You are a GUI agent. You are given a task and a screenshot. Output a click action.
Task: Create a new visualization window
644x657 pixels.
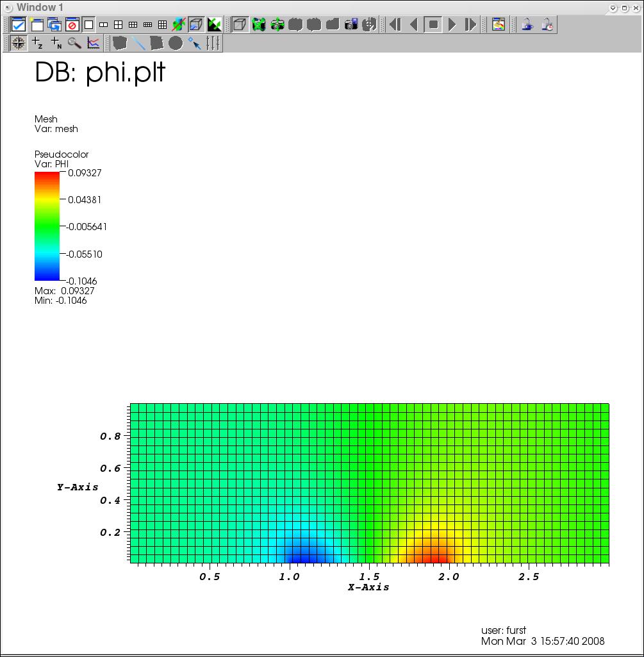click(x=37, y=25)
